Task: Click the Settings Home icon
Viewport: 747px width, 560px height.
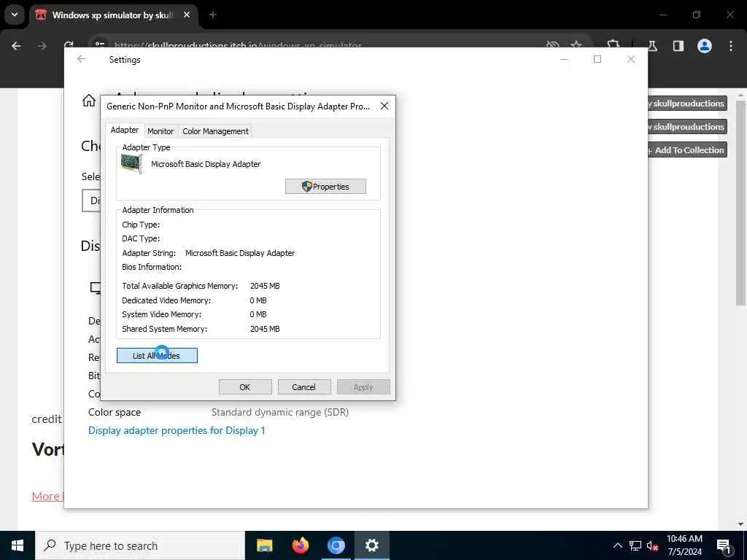Action: (x=88, y=101)
